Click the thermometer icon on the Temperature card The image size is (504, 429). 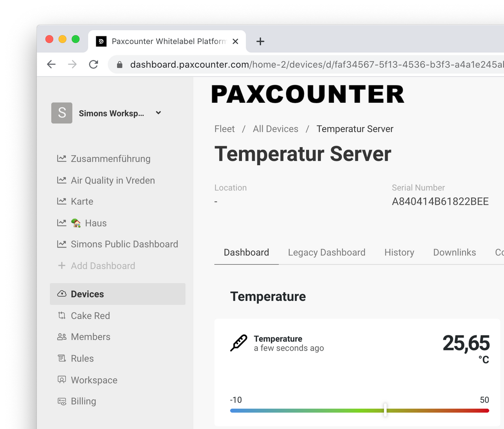pos(239,343)
